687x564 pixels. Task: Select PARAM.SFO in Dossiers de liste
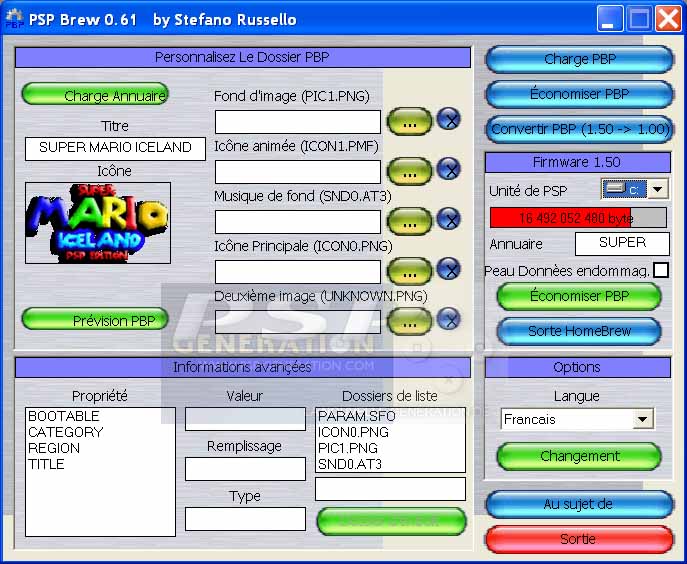click(390, 416)
